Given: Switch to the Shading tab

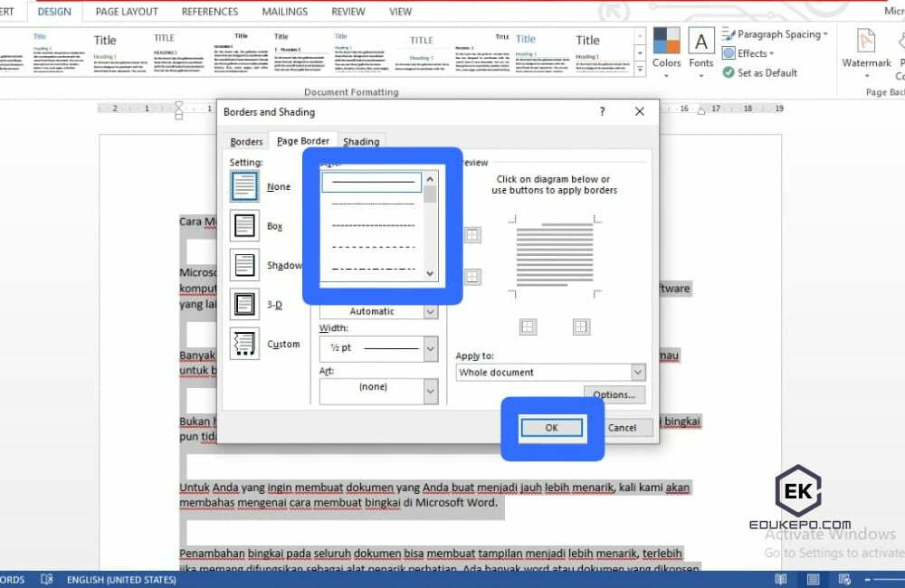Looking at the screenshot, I should 361,141.
